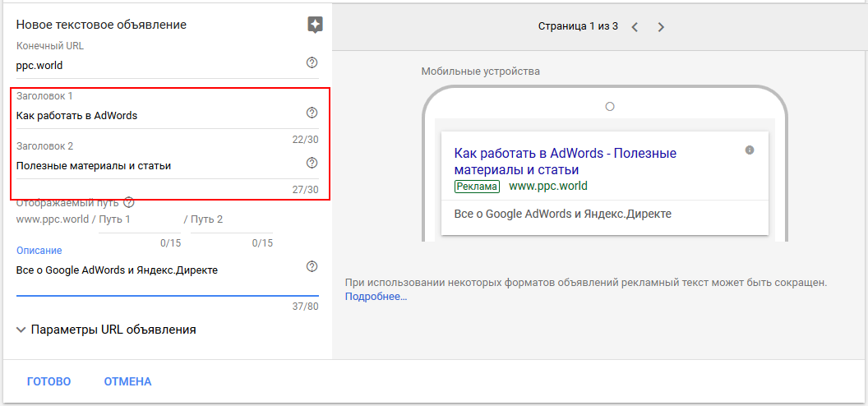Click help icon for Описание field
Screen dimensions: 868x406
312,266
